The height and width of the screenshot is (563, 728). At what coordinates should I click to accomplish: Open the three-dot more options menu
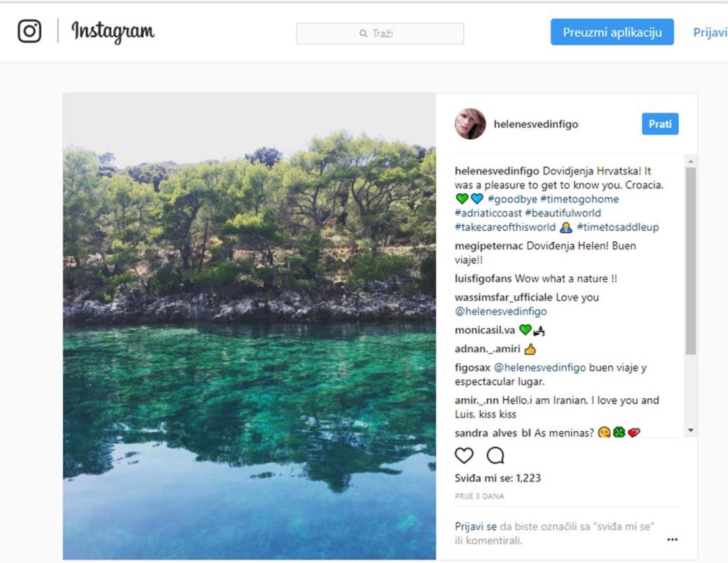click(672, 539)
